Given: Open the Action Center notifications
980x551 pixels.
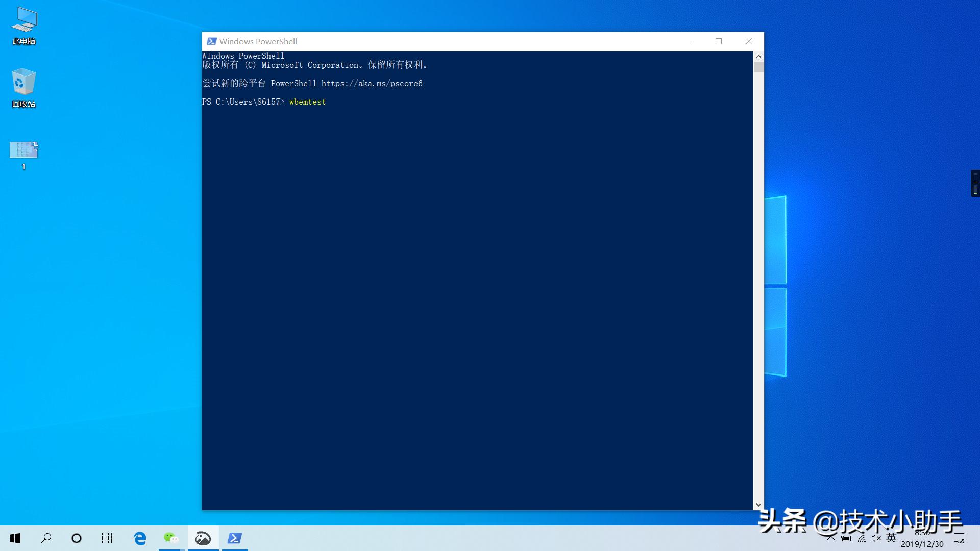Looking at the screenshot, I should coord(959,538).
